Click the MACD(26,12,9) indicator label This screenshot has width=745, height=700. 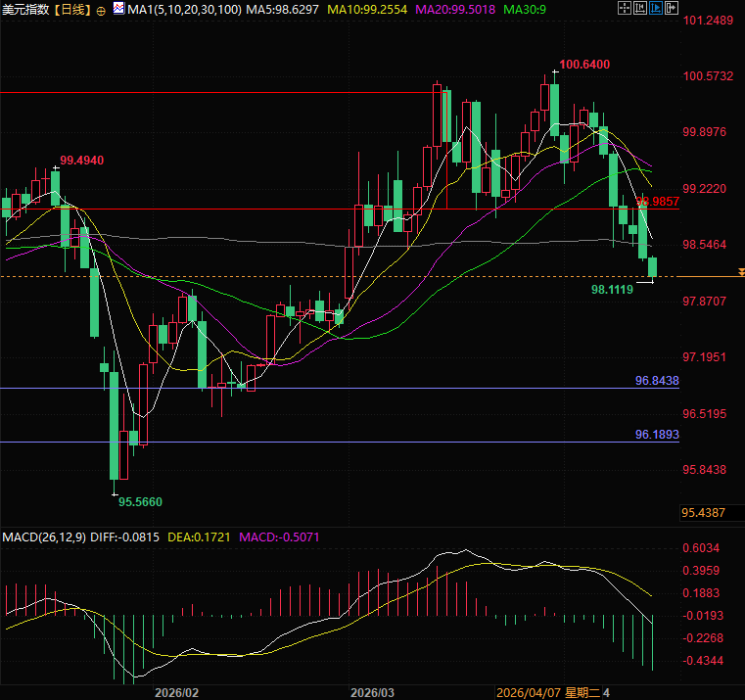point(43,537)
